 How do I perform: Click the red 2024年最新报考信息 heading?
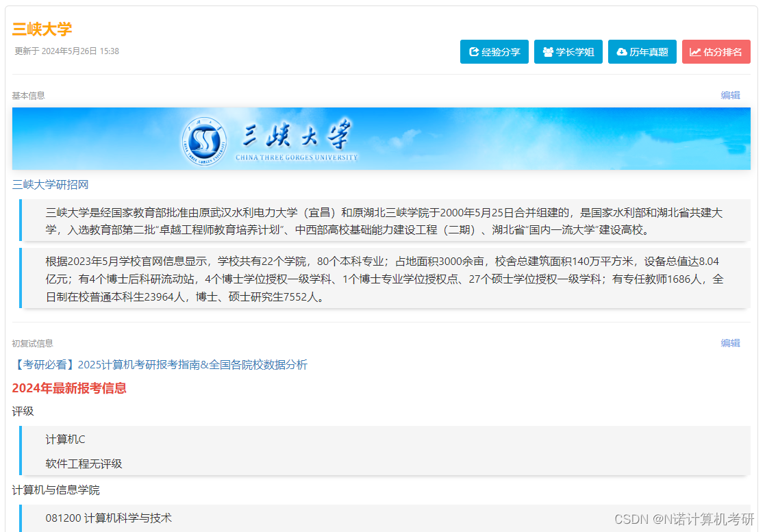point(69,388)
